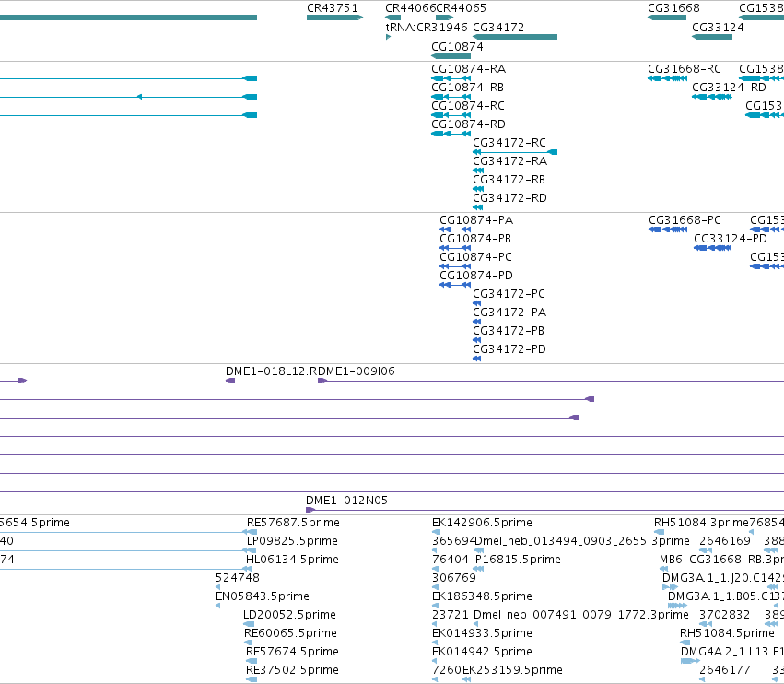Click the 3702832 EST label
This screenshot has height=684, width=784.
724,615
